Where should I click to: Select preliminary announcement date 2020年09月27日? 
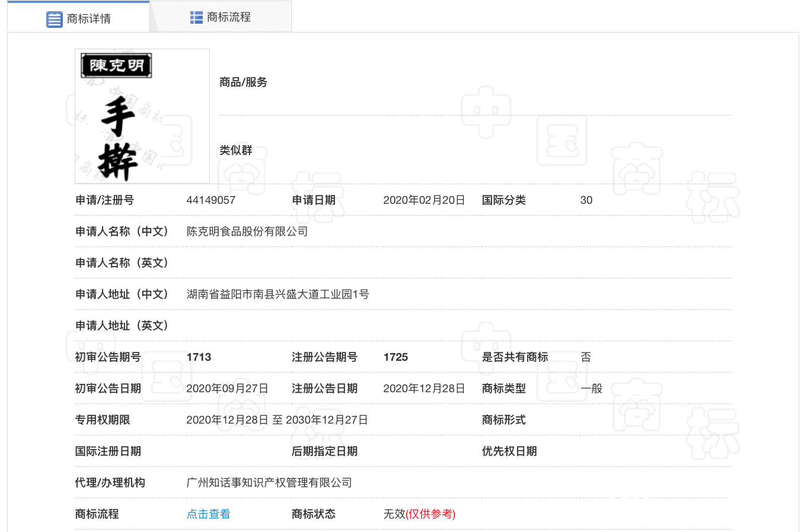(x=227, y=389)
